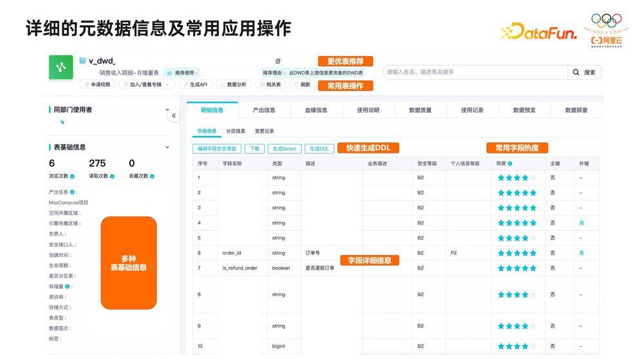This screenshot has height=363, width=644.
Task: Collapse the 同部门使用者 section
Action: (167, 110)
